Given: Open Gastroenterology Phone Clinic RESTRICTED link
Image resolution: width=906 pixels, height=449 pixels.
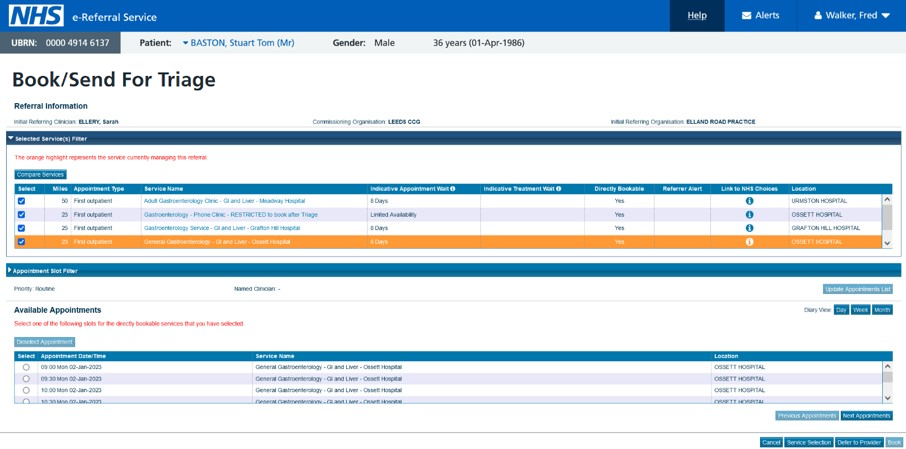Looking at the screenshot, I should tap(231, 214).
